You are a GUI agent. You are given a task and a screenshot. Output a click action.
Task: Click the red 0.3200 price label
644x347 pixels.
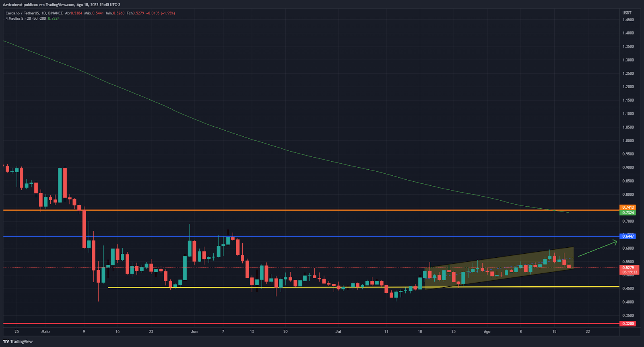tap(628, 324)
